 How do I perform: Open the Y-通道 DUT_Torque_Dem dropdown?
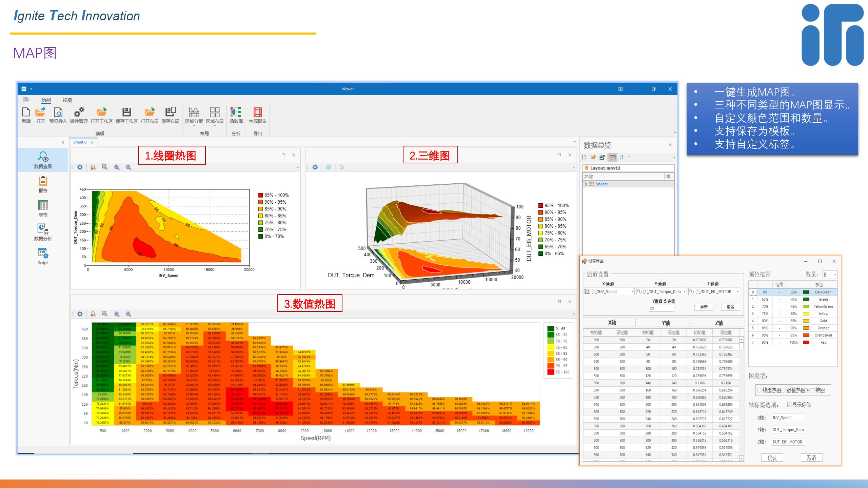pyautogui.click(x=685, y=291)
